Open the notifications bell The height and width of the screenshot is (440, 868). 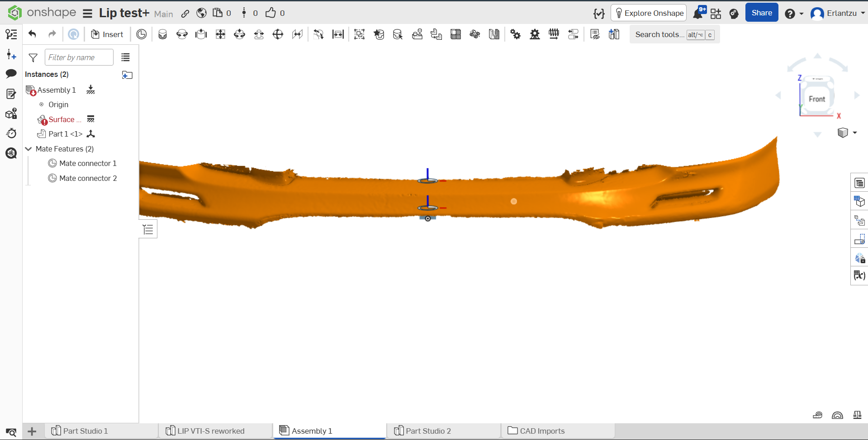pyautogui.click(x=698, y=14)
